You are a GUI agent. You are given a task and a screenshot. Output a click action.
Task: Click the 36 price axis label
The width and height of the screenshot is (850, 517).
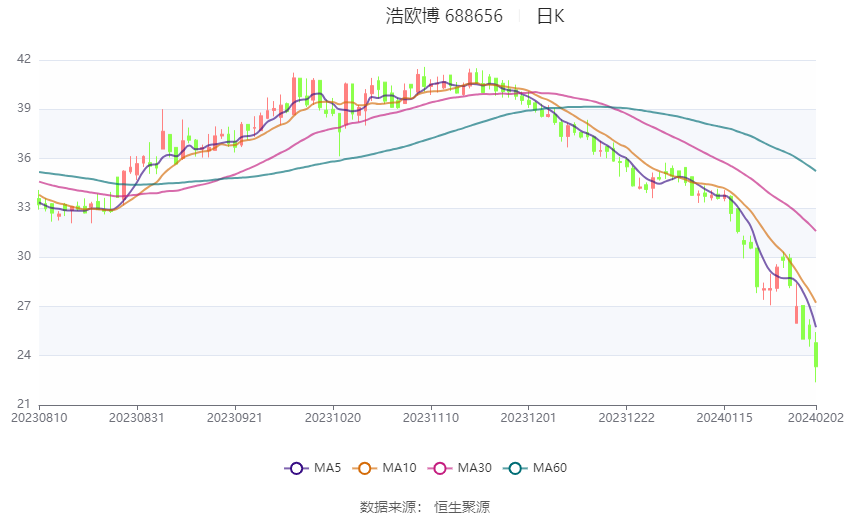coord(24,158)
